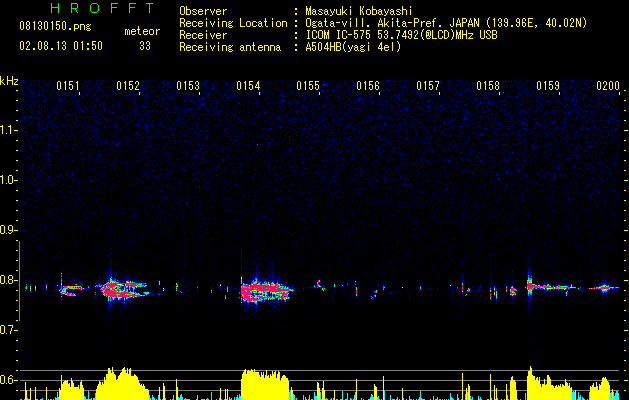This screenshot has width=629, height=400.
Task: Click the 0152 time marker
Action: tap(128, 86)
